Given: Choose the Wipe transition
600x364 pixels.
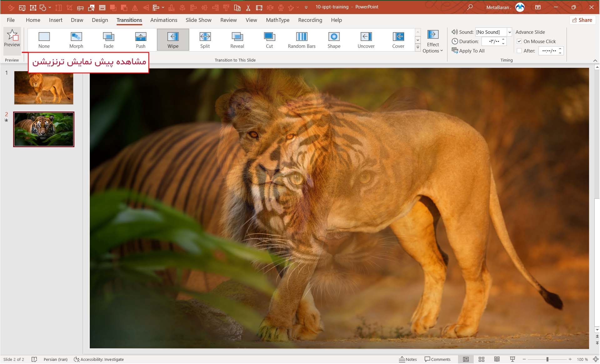Looking at the screenshot, I should pos(173,40).
